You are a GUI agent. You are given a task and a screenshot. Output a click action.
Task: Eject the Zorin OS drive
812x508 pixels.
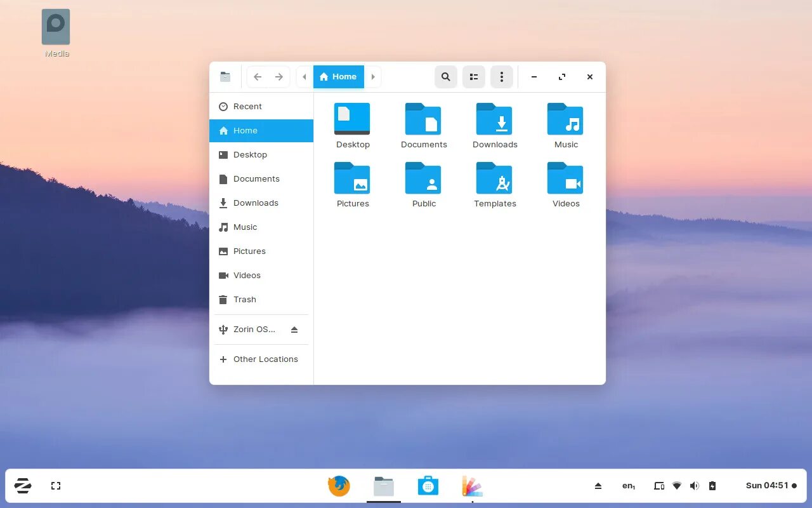(x=294, y=330)
